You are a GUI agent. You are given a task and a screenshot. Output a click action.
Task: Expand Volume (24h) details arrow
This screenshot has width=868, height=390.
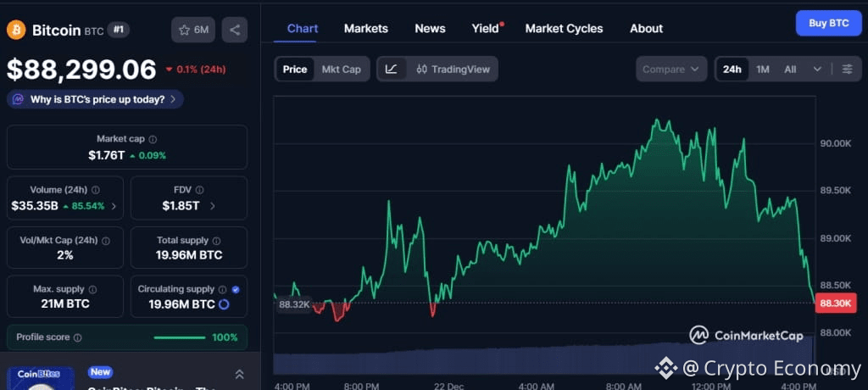click(114, 206)
